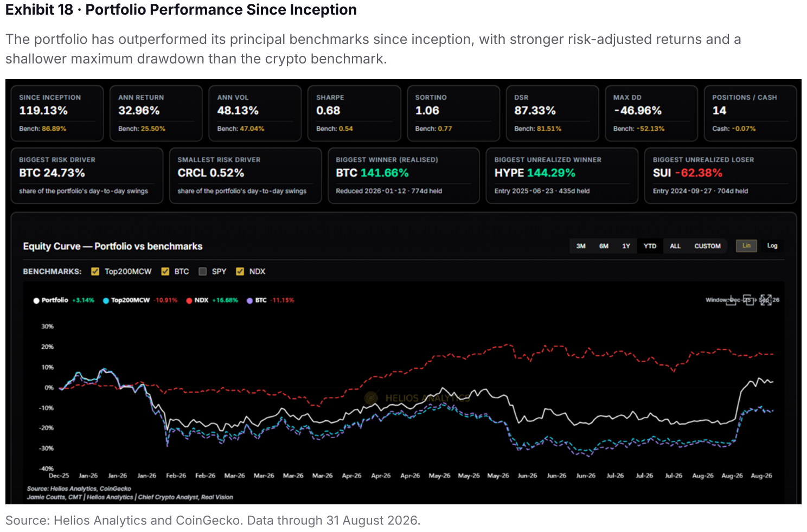The height and width of the screenshot is (532, 807).
Task: Click the Helios Analytics watermark logo
Action: (x=371, y=398)
